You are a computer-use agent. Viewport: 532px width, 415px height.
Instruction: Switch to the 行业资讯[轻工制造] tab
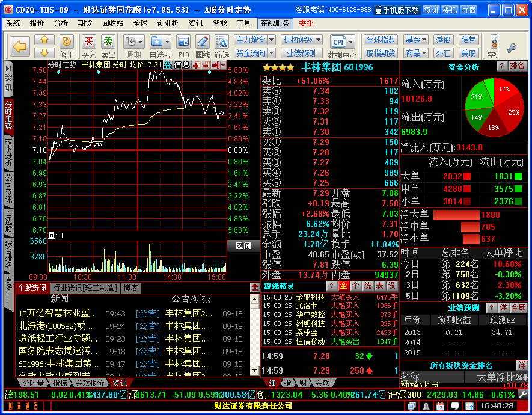(x=85, y=288)
